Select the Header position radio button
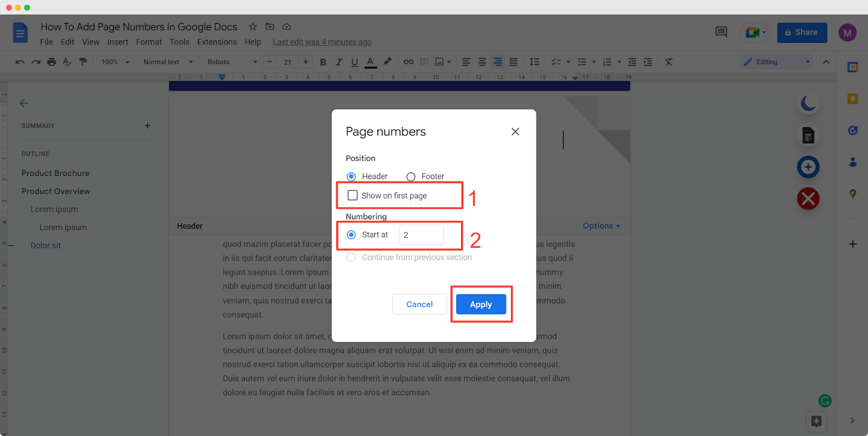Screen dimensions: 868x436 [x=352, y=176]
